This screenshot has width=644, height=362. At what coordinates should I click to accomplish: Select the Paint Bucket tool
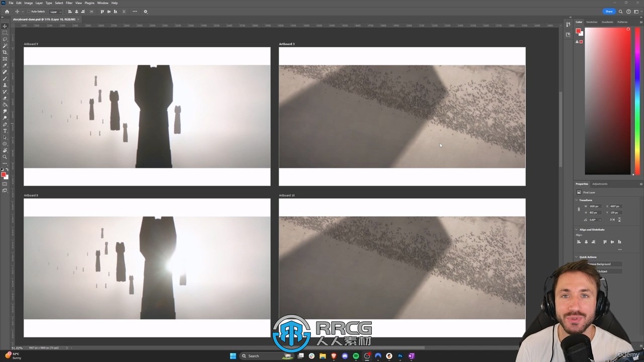(x=5, y=105)
